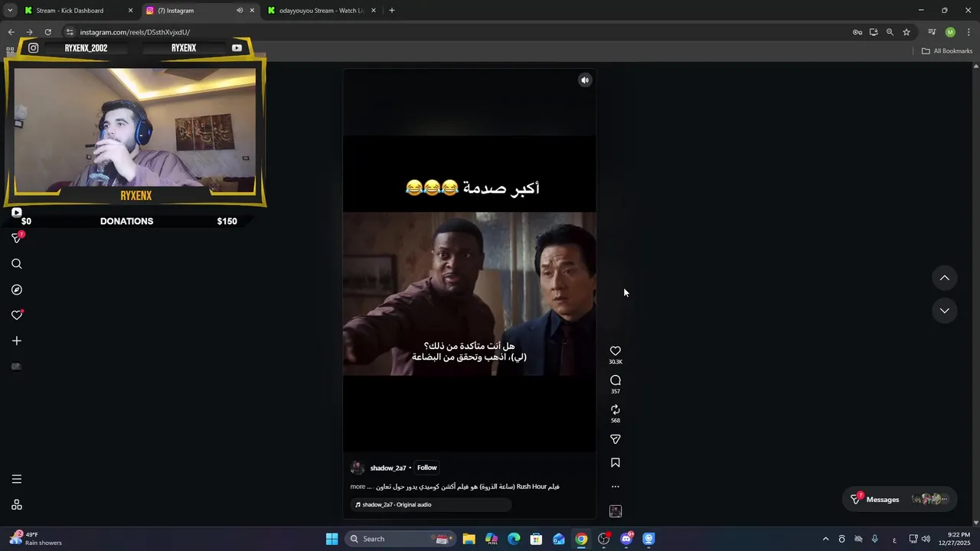Open Microsoft 365 from taskbar

pos(492,539)
